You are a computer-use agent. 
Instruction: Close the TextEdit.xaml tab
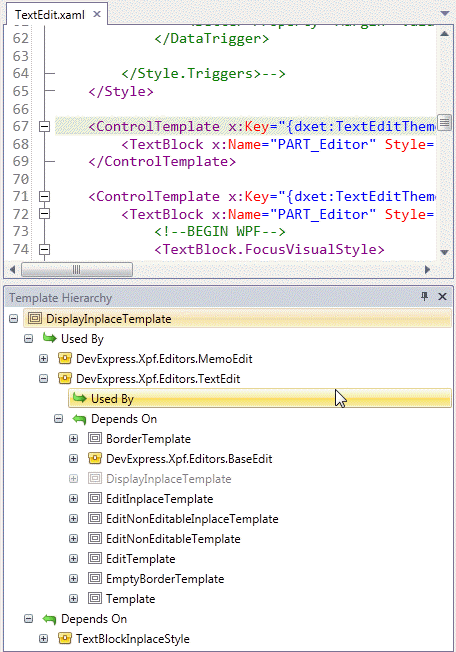click(97, 15)
